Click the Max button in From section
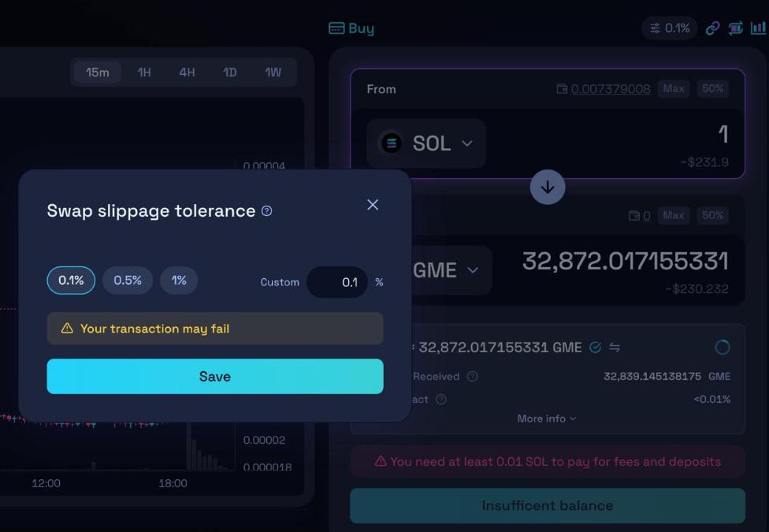769x532 pixels. click(673, 89)
